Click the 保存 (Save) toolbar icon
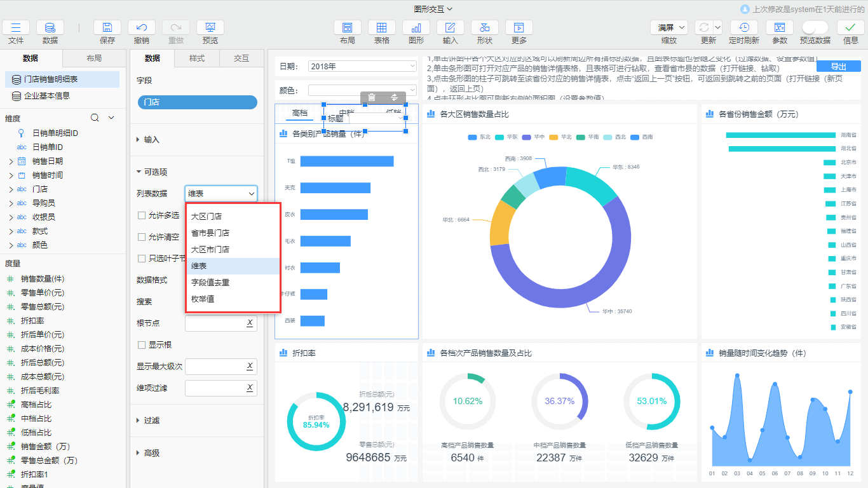868x488 pixels. [x=107, y=28]
